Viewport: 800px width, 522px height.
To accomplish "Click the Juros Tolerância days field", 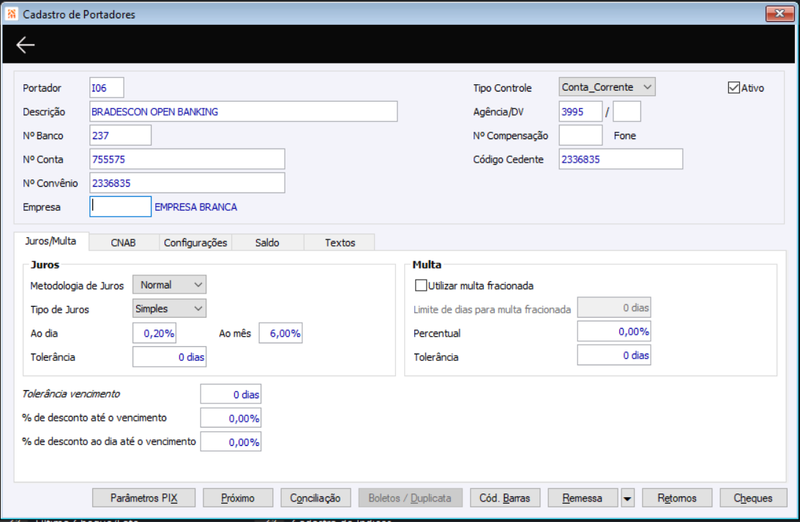I will [169, 357].
